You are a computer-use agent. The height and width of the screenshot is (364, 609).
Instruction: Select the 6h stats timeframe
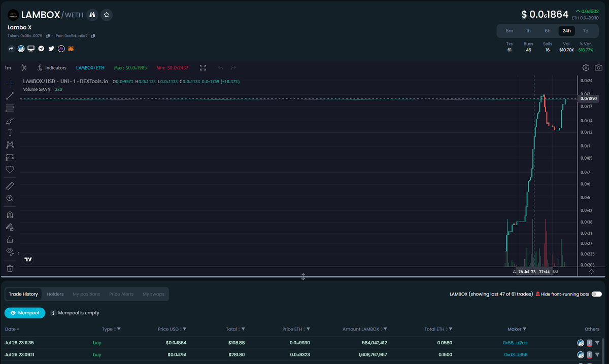tap(548, 30)
